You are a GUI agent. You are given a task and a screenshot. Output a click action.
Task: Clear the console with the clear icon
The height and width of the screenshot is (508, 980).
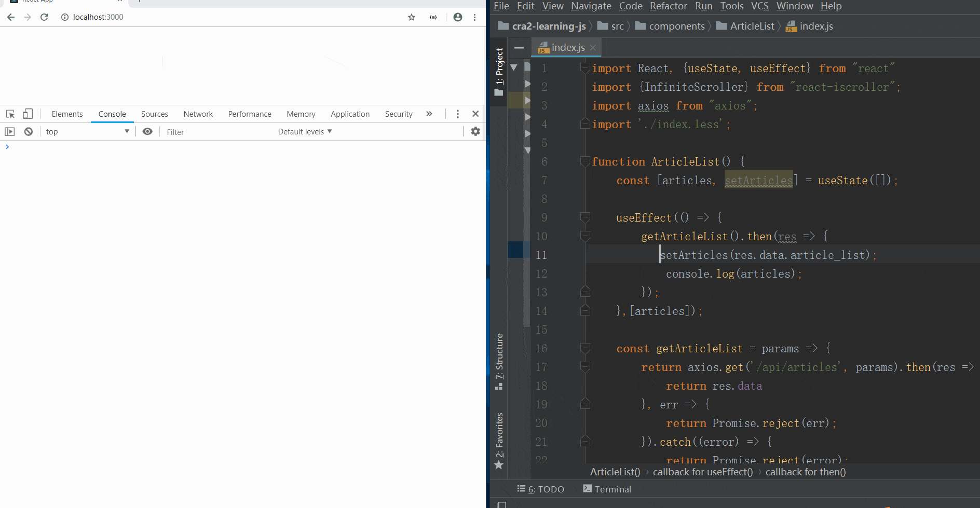(x=29, y=132)
